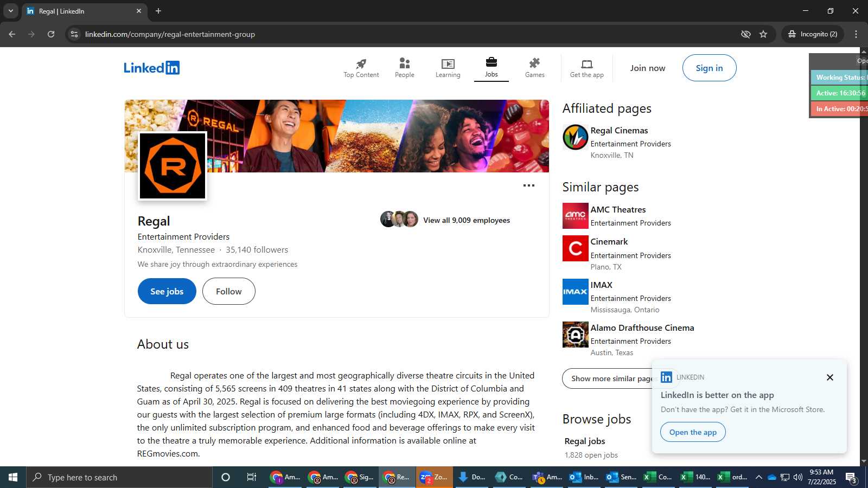Click the Sign in button

pyautogui.click(x=709, y=68)
